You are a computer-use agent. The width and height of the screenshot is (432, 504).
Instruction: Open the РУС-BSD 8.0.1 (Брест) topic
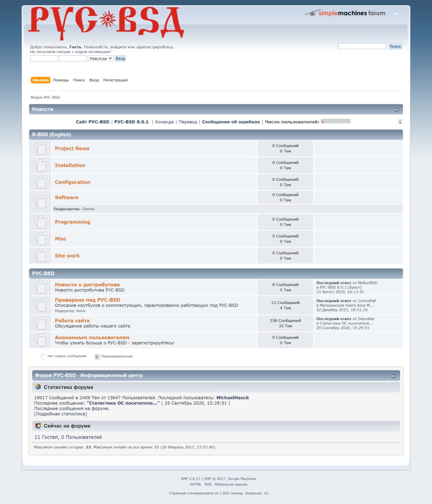coord(341,287)
